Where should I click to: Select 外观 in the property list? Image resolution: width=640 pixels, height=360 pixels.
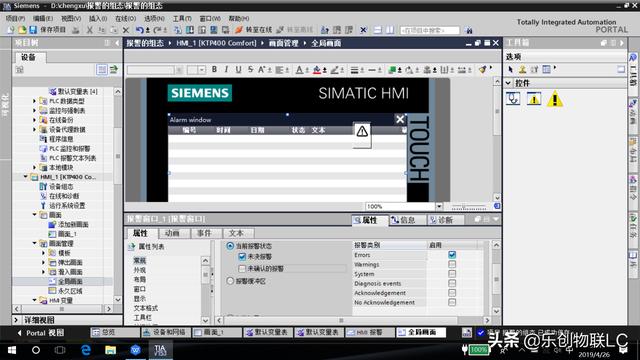coord(140,270)
